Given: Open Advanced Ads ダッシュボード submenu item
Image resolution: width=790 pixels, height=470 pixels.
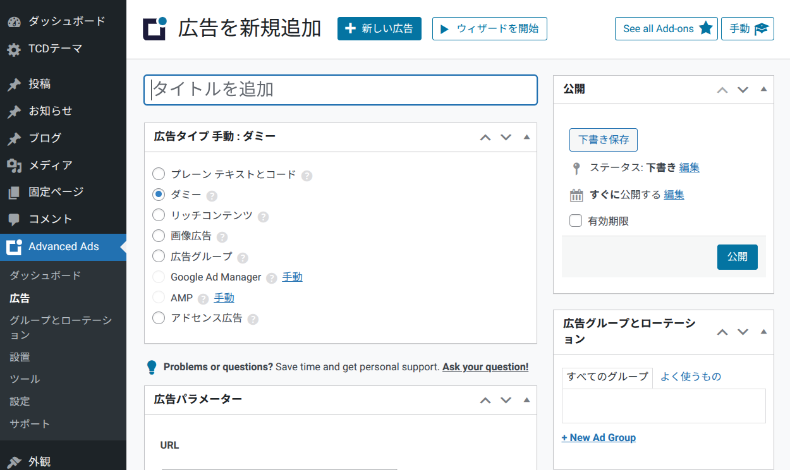Looking at the screenshot, I should tap(45, 276).
